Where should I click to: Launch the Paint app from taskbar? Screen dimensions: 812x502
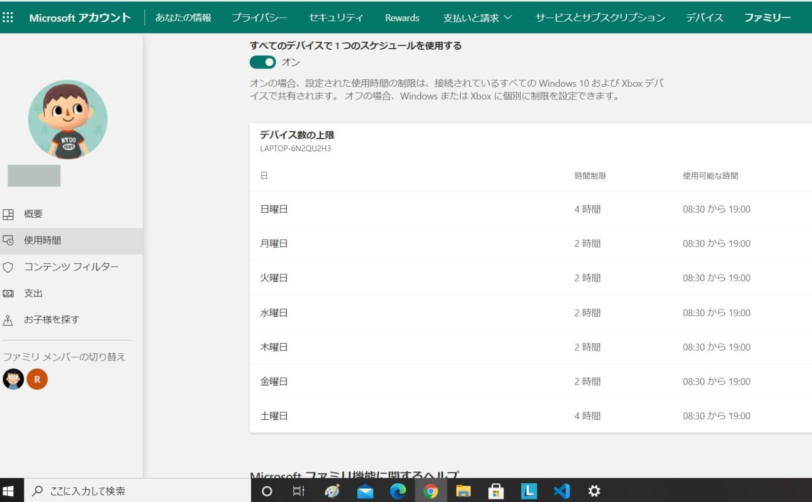332,491
